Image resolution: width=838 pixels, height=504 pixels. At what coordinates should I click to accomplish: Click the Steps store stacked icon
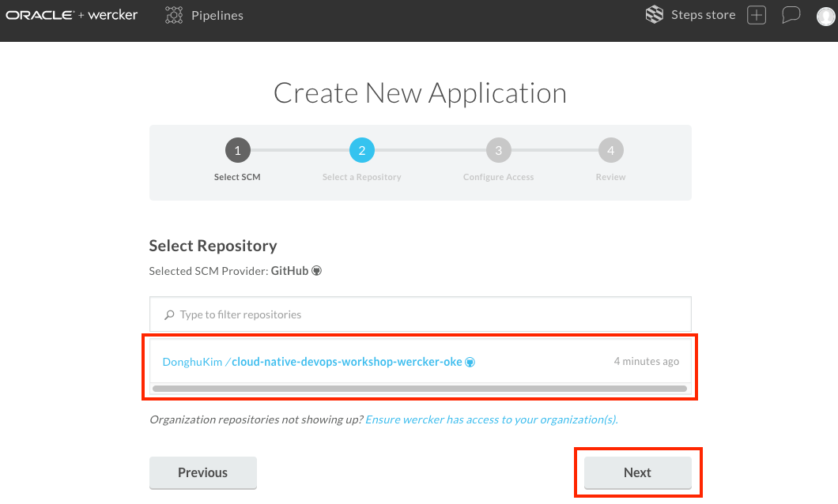pos(654,14)
